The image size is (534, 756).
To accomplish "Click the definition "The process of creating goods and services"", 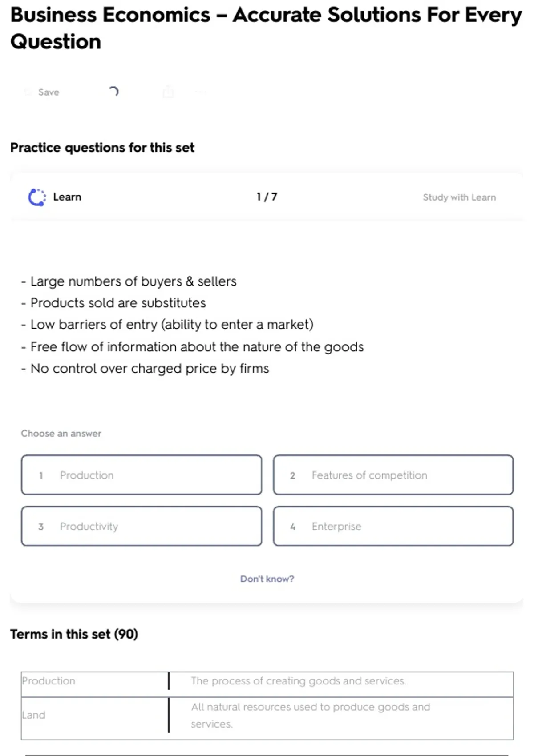I will 298,681.
